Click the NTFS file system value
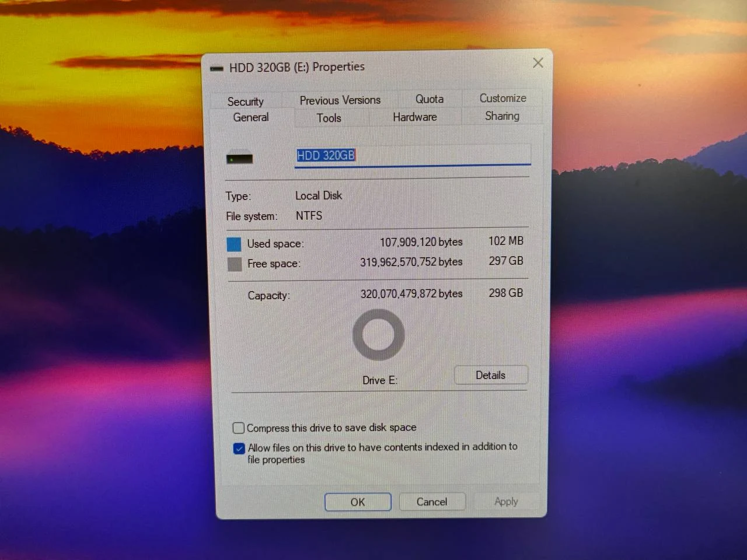The image size is (747, 560). [x=309, y=216]
